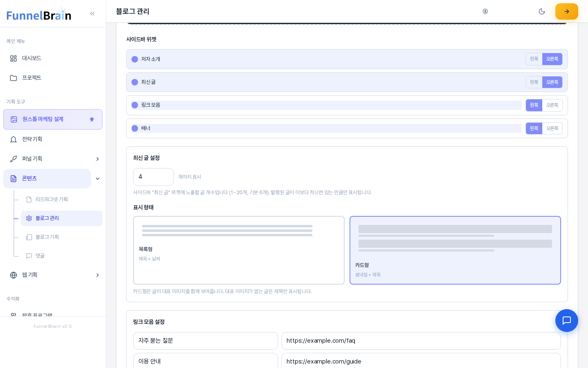Open 블로그 기획 page
The image size is (588, 368).
tap(62, 237)
